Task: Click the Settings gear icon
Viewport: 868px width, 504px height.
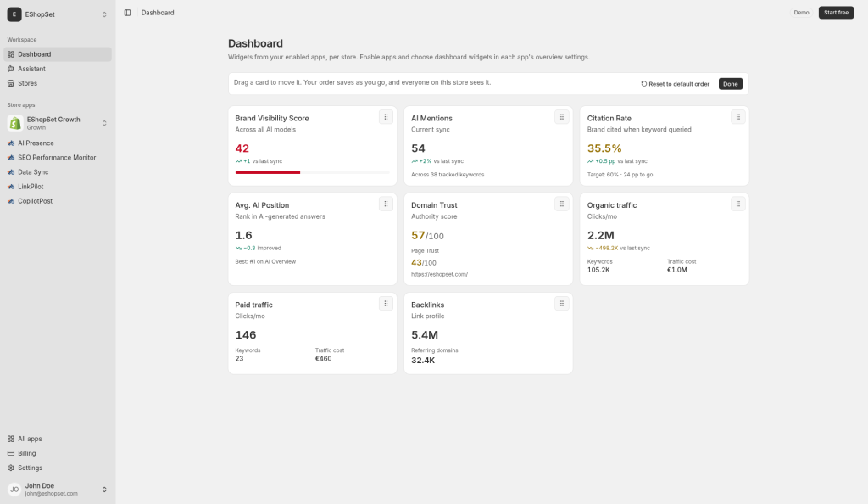Action: click(x=10, y=468)
